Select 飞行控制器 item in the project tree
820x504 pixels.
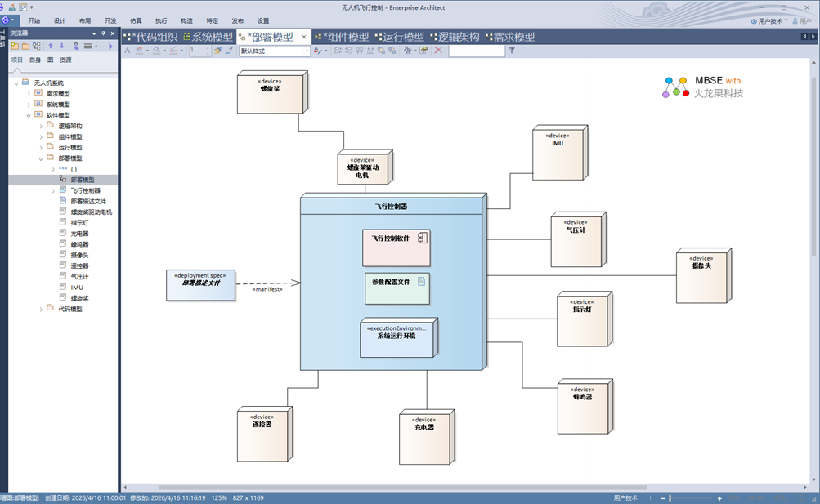click(x=85, y=190)
